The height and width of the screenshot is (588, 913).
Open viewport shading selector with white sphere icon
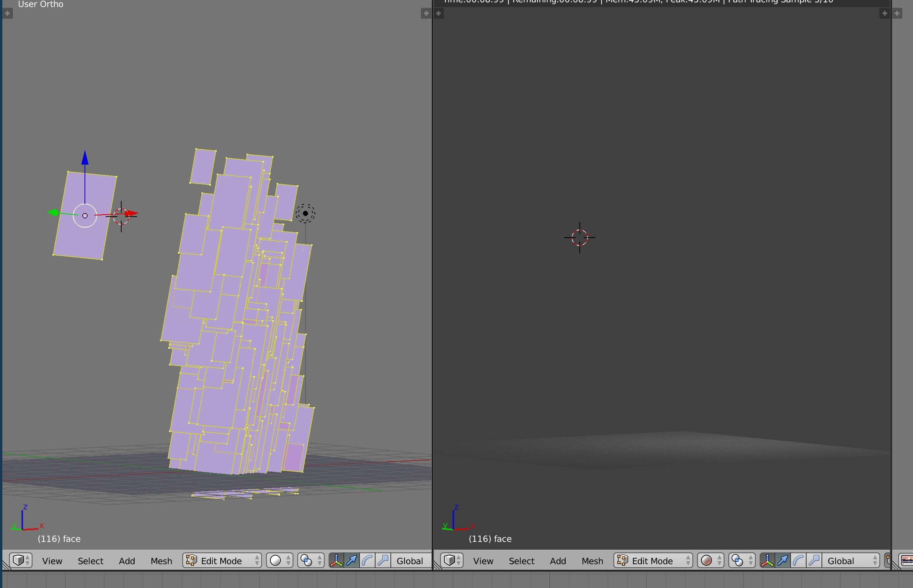tap(280, 560)
